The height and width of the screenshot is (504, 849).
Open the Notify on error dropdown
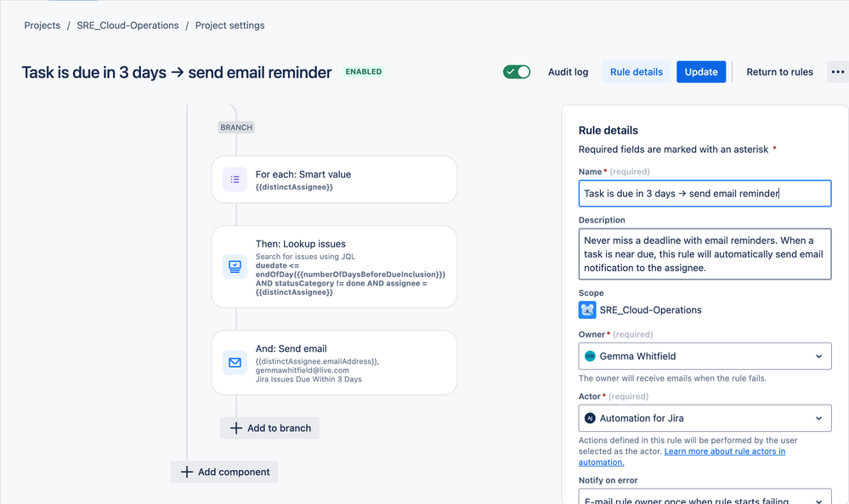(x=705, y=497)
